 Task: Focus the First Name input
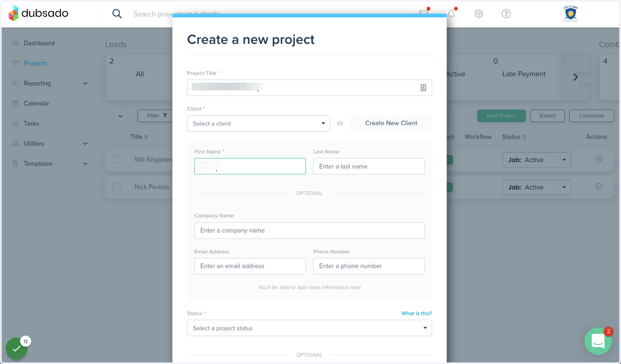(x=250, y=166)
